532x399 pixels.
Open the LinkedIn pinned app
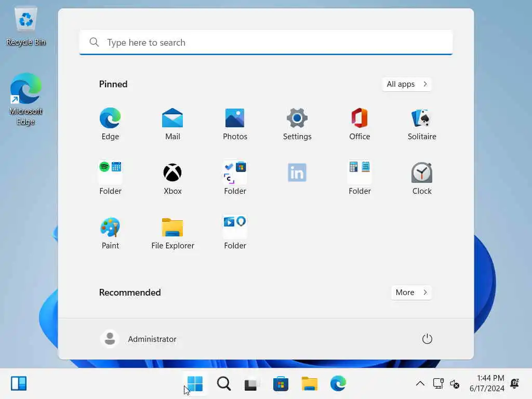(297, 172)
